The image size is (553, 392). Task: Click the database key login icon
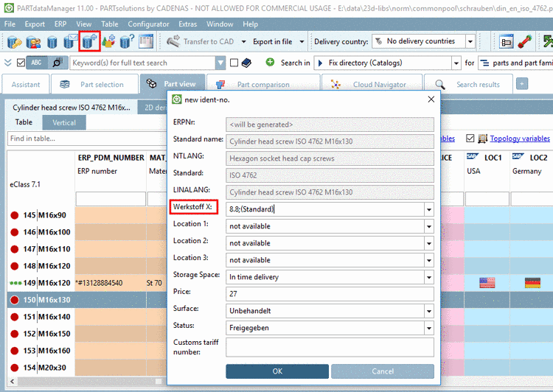point(14,41)
